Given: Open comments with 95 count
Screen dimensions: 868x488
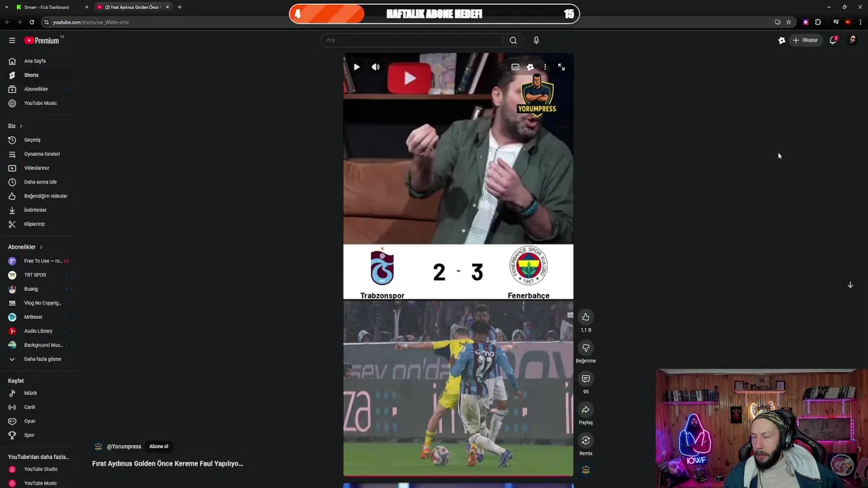Looking at the screenshot, I should click(x=586, y=379).
